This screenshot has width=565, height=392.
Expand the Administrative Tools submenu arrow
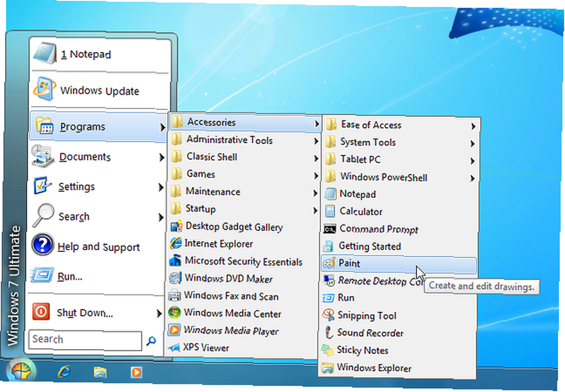(x=316, y=141)
